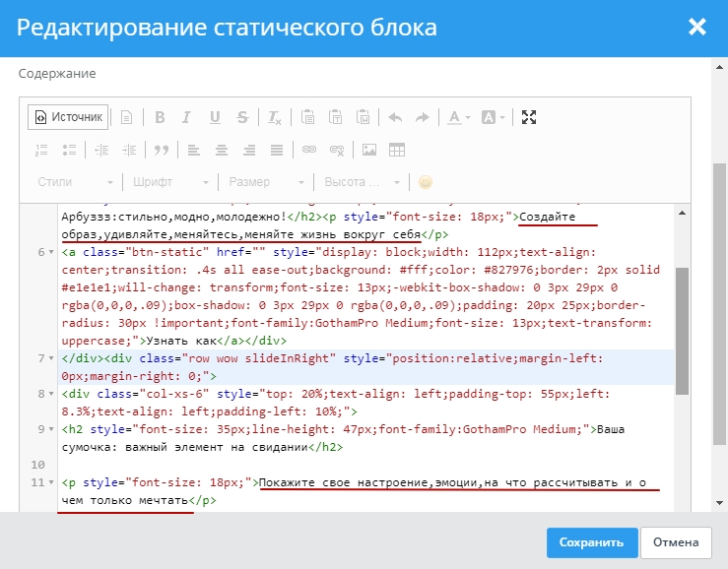Open the Шрифт font dropdown

pyautogui.click(x=170, y=182)
